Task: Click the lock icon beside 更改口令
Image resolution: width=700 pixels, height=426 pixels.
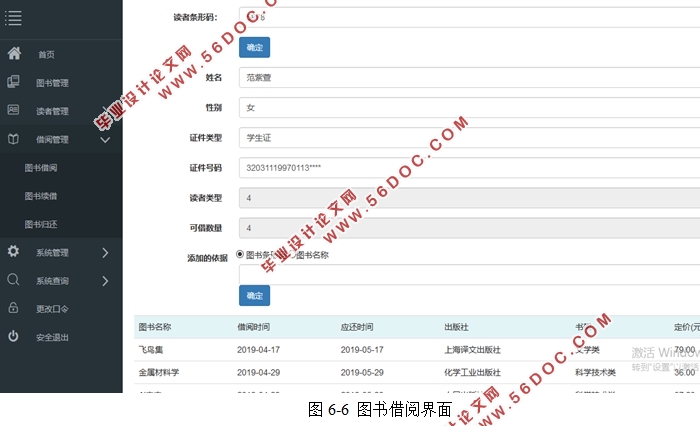Action: point(13,308)
